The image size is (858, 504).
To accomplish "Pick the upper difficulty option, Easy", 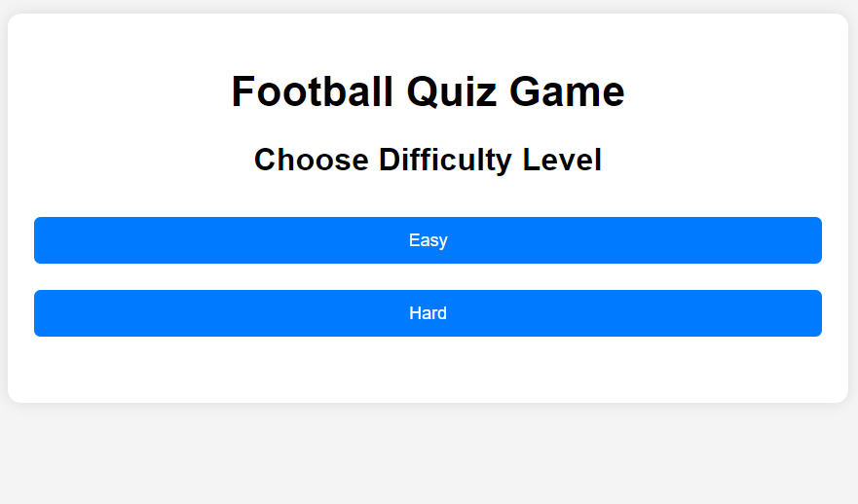I will [x=428, y=240].
